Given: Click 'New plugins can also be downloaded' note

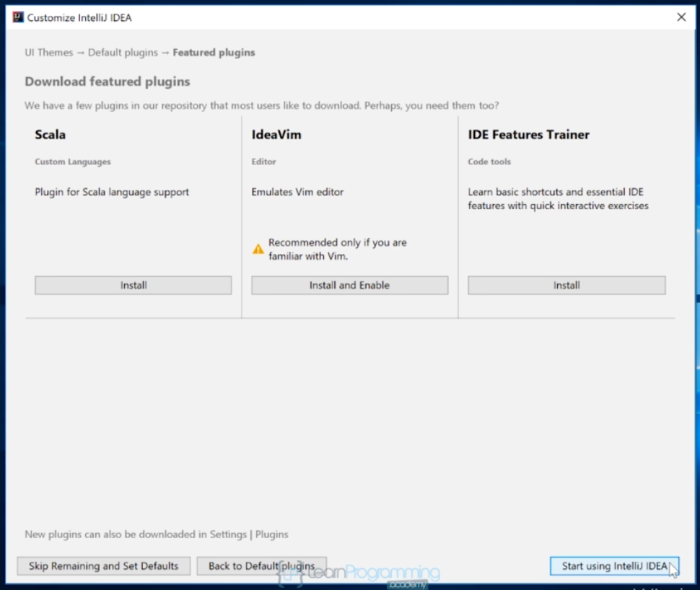Looking at the screenshot, I should point(157,534).
